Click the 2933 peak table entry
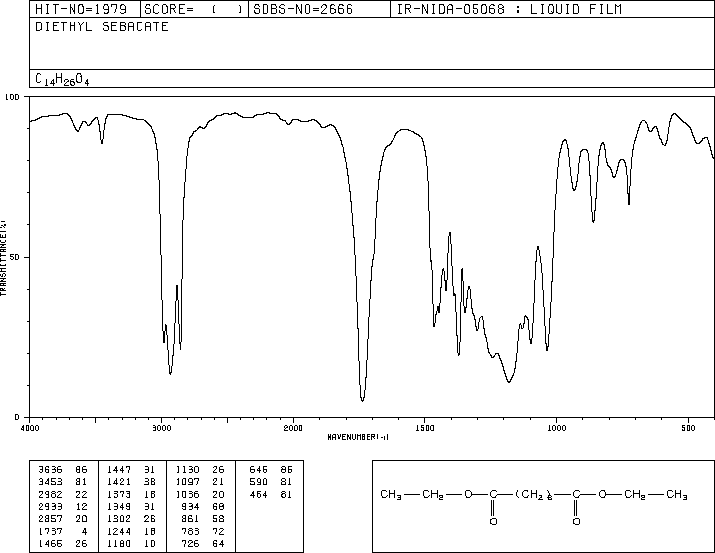This screenshot has height=553, width=715. point(62,506)
